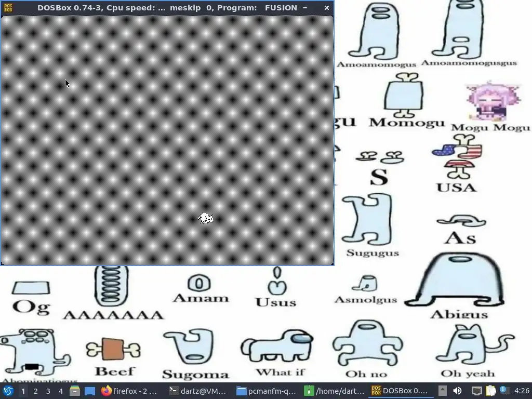The width and height of the screenshot is (532, 399).
Task: Open the volume speaker tray icon
Action: (x=457, y=391)
